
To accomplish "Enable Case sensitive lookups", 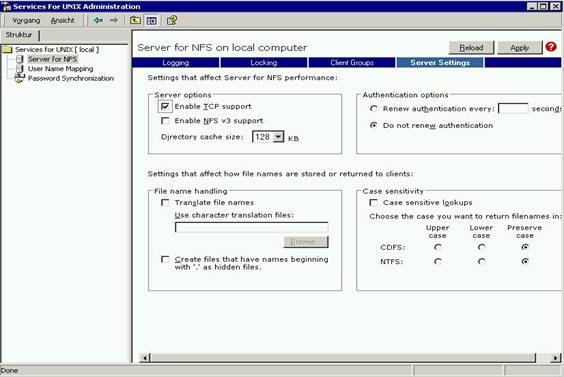I will tap(374, 203).
